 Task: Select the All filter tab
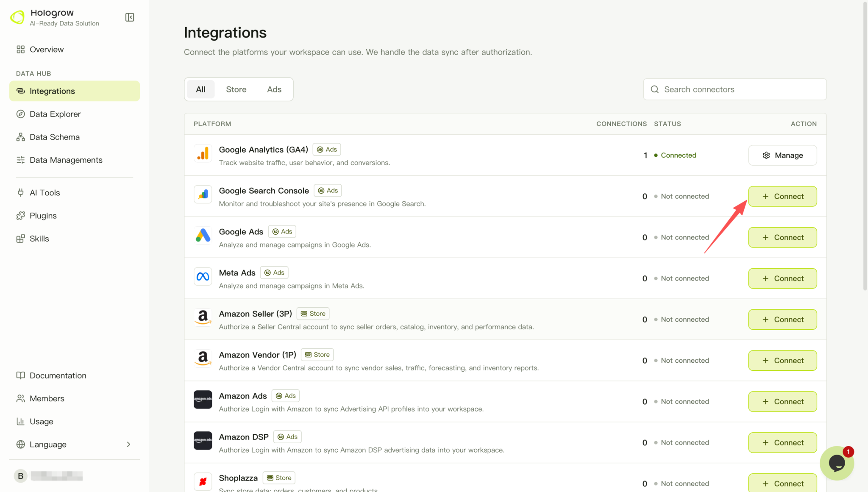click(201, 89)
